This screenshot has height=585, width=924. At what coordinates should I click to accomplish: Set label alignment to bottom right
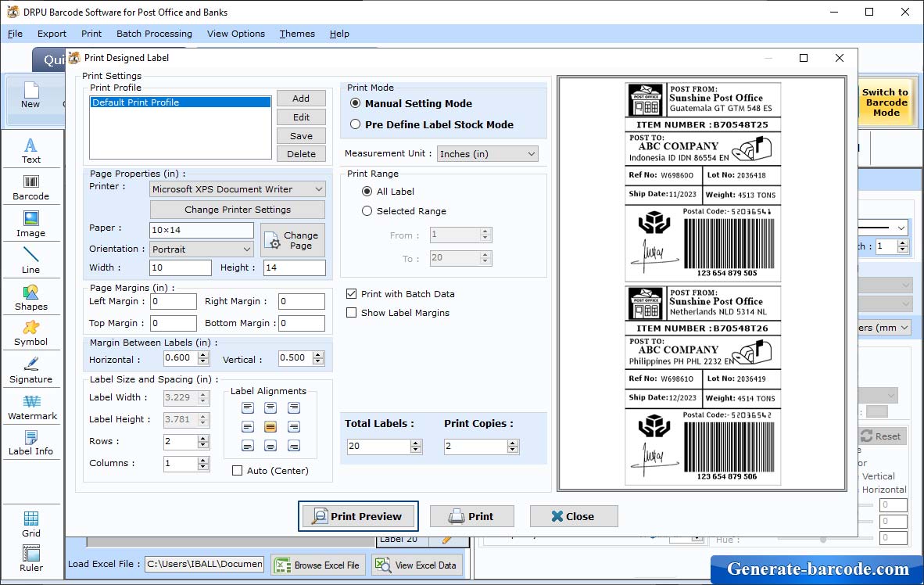pos(293,446)
